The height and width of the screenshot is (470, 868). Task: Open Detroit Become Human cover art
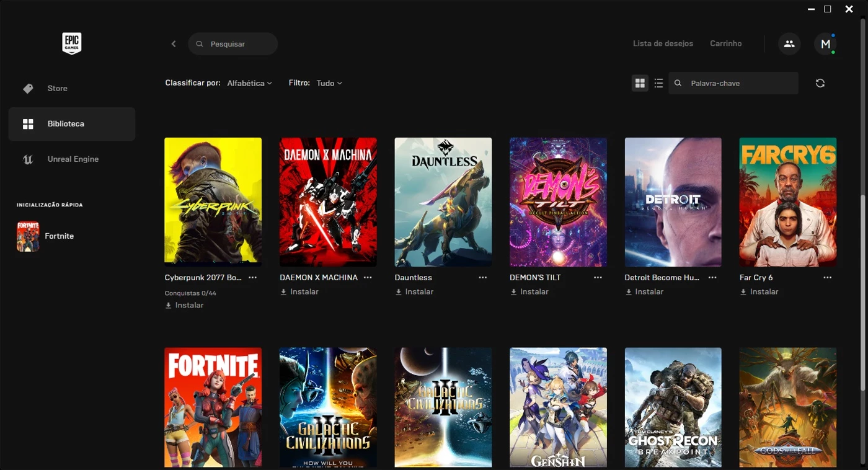[x=673, y=202]
